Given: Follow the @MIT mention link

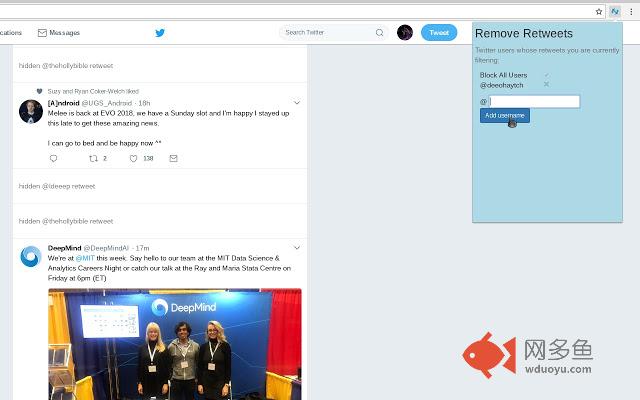Looking at the screenshot, I should click(85, 258).
